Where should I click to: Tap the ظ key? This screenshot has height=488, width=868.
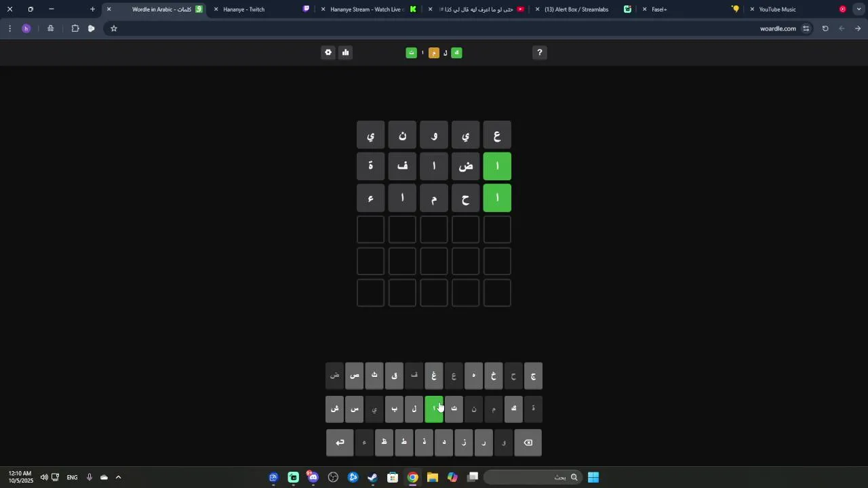(384, 443)
